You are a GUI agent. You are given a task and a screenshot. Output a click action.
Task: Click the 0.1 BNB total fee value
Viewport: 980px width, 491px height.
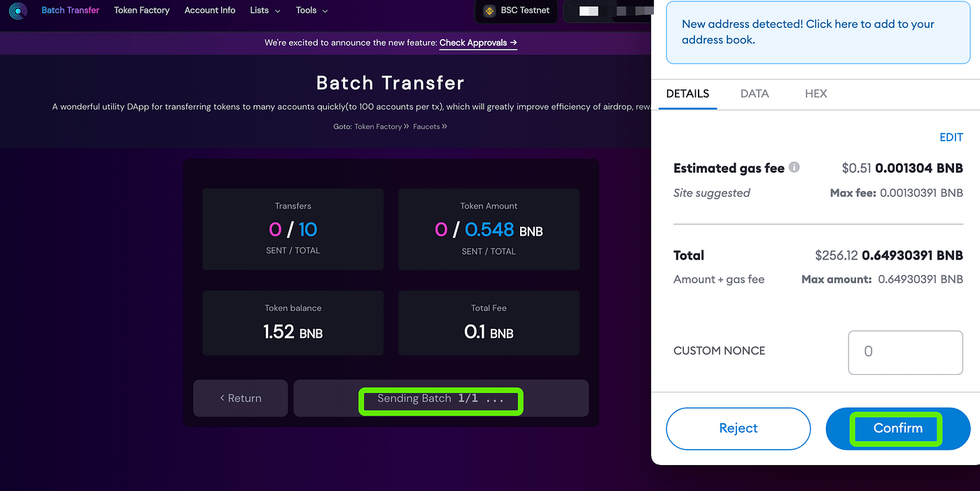489,332
